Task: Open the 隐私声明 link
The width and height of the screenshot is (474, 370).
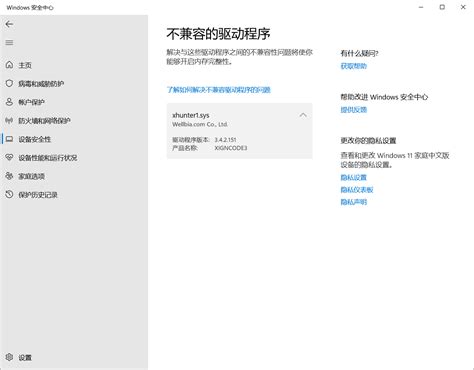Action: pyautogui.click(x=354, y=202)
